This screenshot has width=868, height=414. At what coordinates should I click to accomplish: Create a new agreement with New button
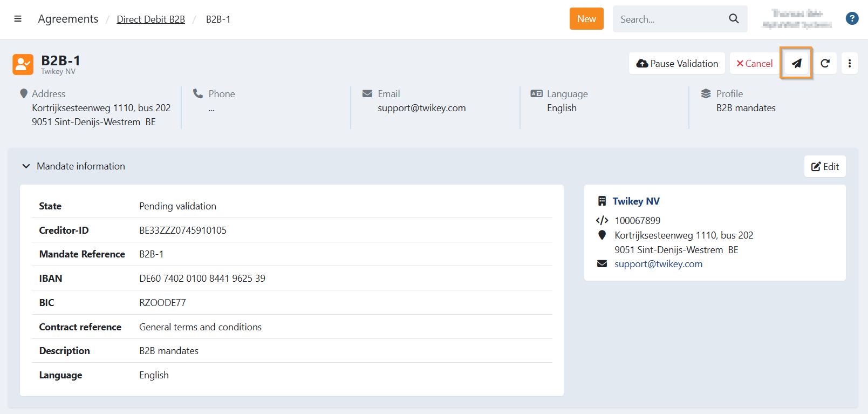click(x=586, y=19)
